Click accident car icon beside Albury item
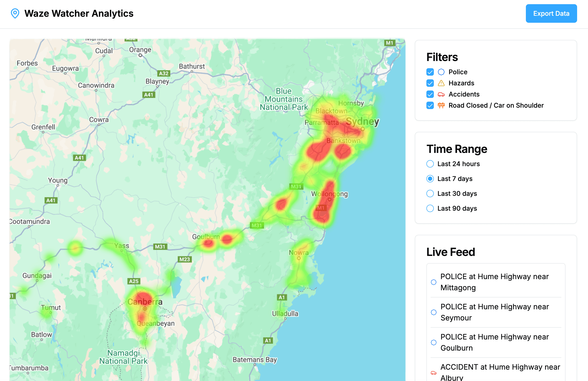This screenshot has width=588, height=381. [x=434, y=373]
